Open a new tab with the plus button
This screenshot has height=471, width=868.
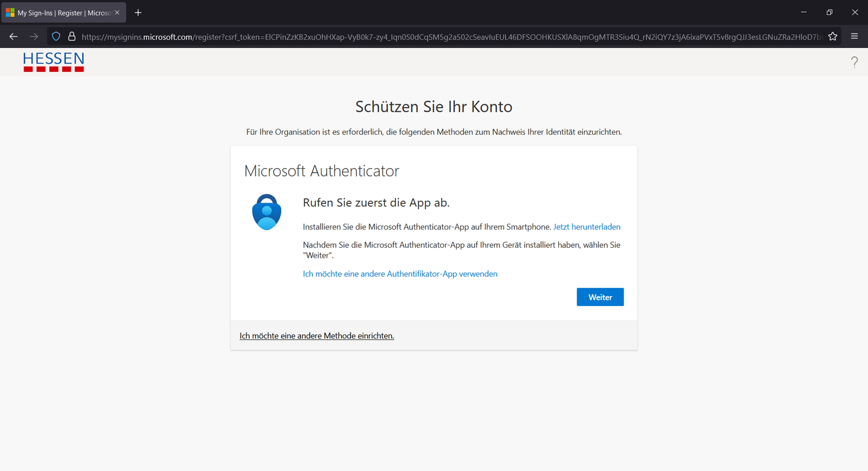pyautogui.click(x=138, y=13)
